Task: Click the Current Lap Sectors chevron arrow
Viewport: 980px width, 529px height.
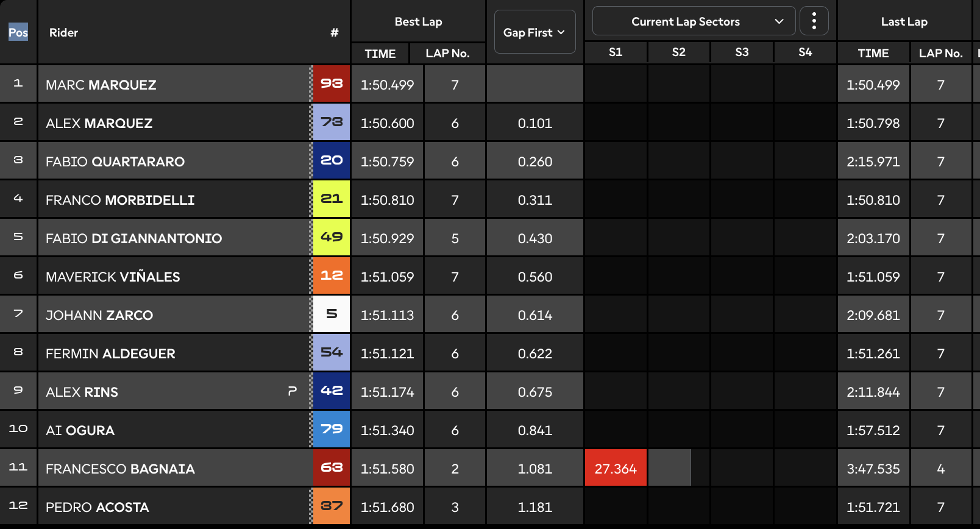Action: pos(779,21)
